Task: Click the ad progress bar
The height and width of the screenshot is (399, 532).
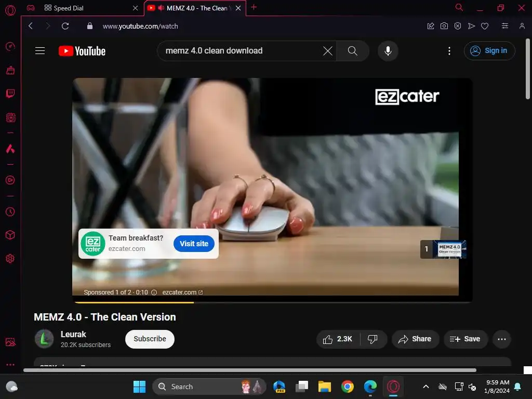Action: [x=272, y=302]
